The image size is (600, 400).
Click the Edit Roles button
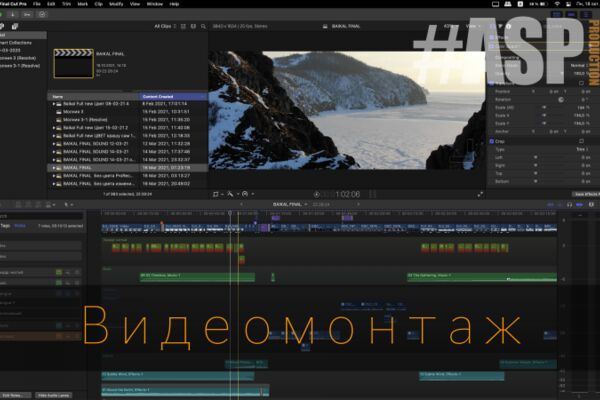[15, 395]
